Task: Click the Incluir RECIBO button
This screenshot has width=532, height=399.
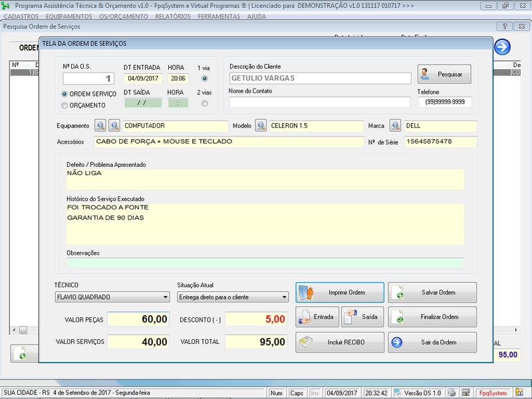Action: (340, 342)
